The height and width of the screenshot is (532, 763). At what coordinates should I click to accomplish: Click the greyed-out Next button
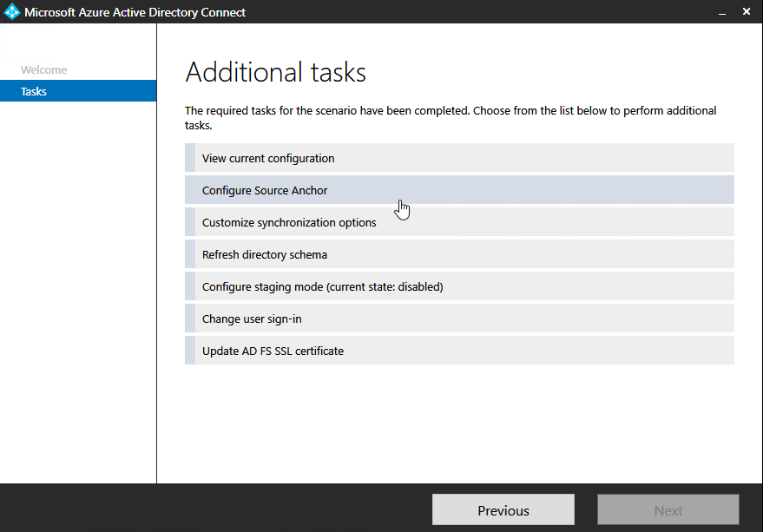pyautogui.click(x=668, y=510)
